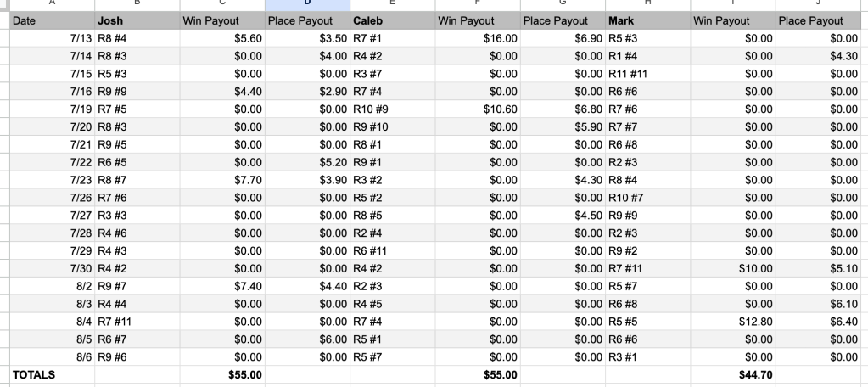Viewport: 868px width, 387px height.
Task: Click Caleb's $4.50 place payout cell
Action: coord(563,216)
